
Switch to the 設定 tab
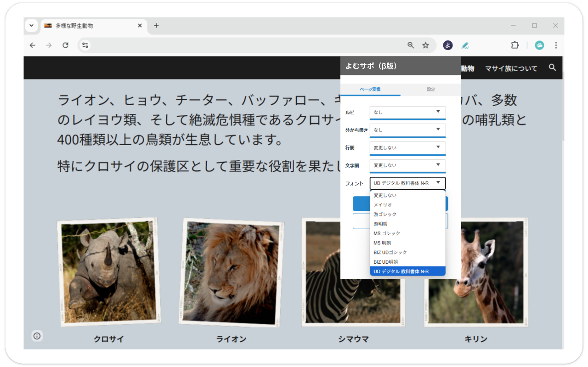tap(430, 90)
